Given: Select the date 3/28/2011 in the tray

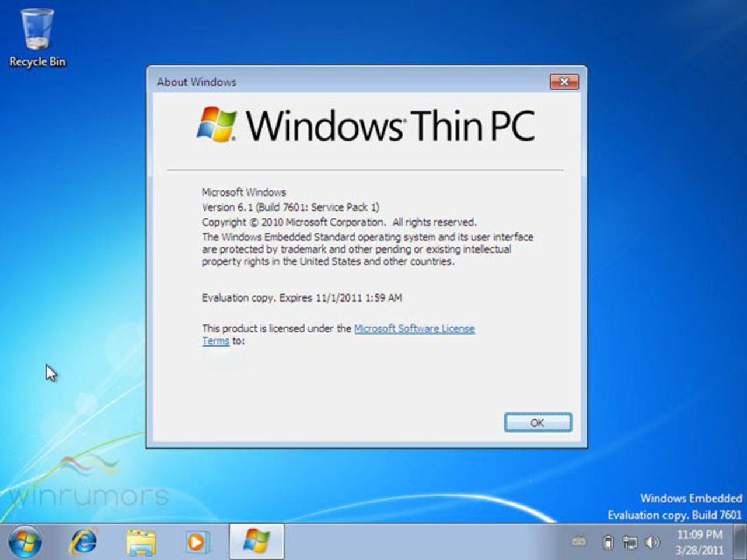Looking at the screenshot, I should (x=699, y=549).
